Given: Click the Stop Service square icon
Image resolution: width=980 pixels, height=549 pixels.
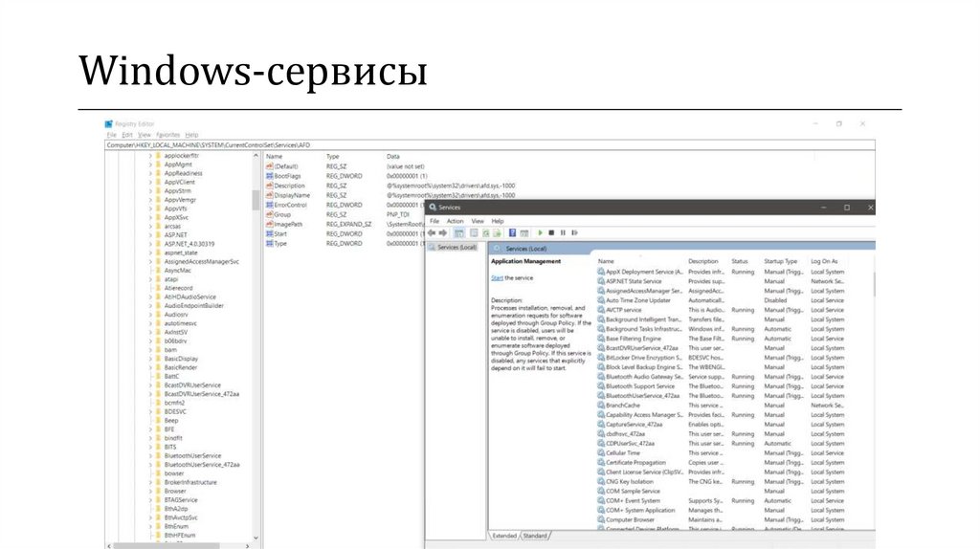Looking at the screenshot, I should [x=551, y=232].
